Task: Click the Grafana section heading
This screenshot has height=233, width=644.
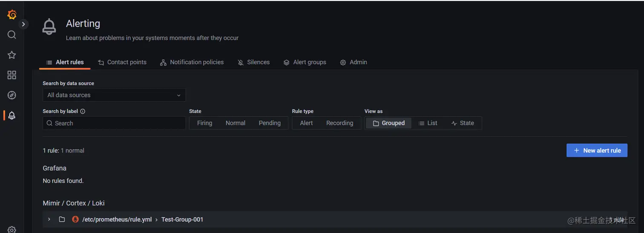Action: (55, 168)
